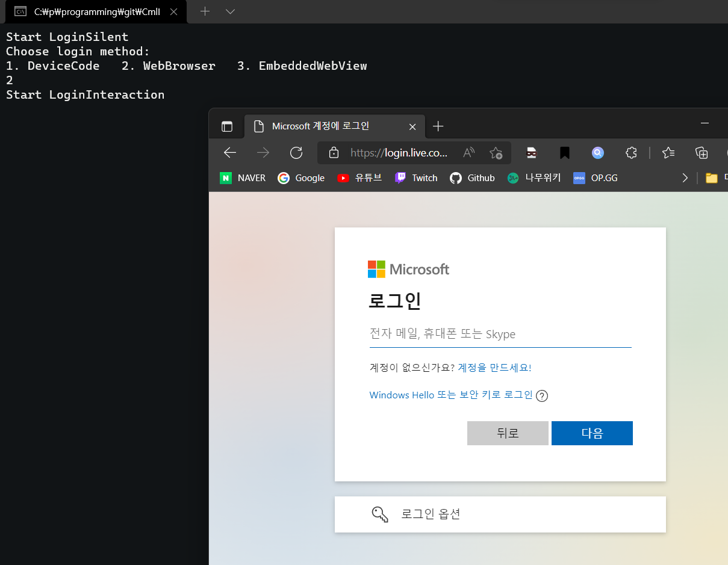Screen dimensions: 728x565
Task: Open the yellow folder on favorites bar
Action: tap(712, 178)
